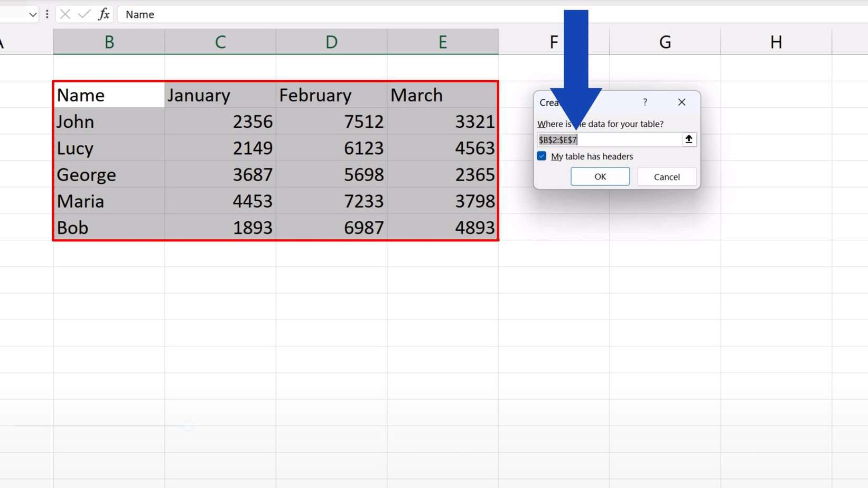Click the cell with value 7512

[x=331, y=121]
